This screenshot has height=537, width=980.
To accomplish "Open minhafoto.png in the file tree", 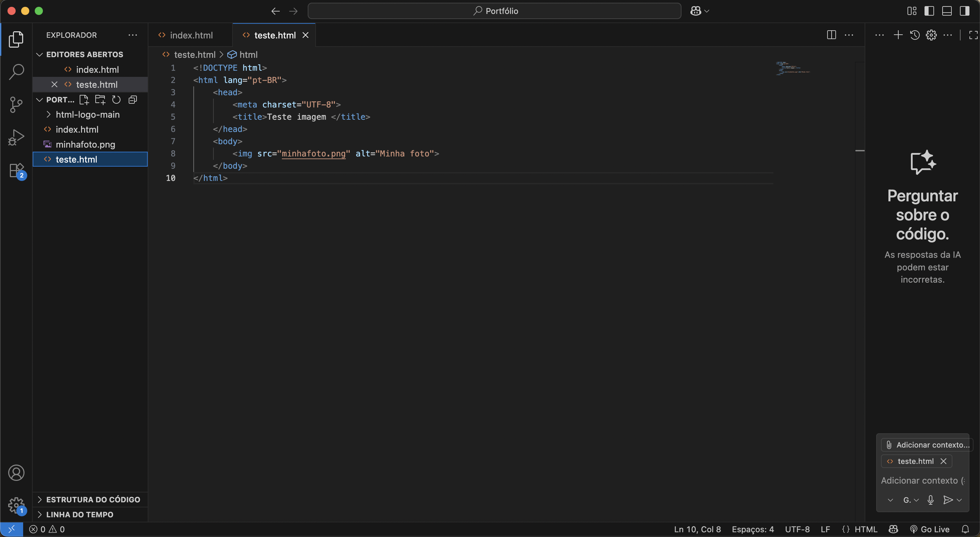I will click(90, 144).
